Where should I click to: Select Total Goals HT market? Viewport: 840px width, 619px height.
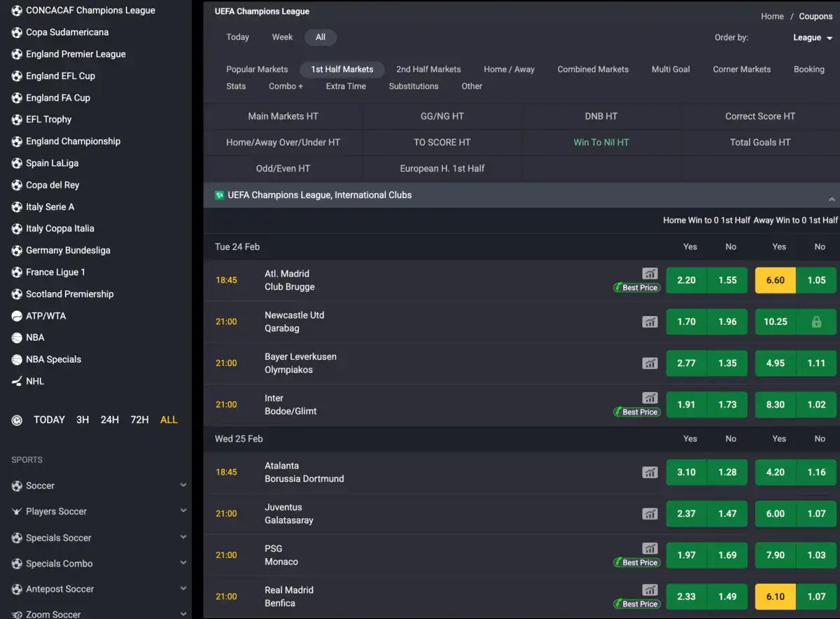(760, 142)
